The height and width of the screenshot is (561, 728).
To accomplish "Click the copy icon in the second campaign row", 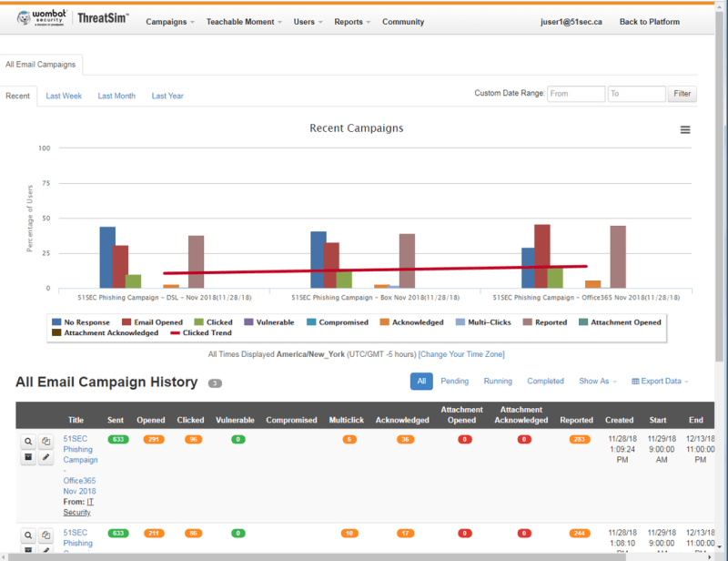I will pyautogui.click(x=45, y=535).
